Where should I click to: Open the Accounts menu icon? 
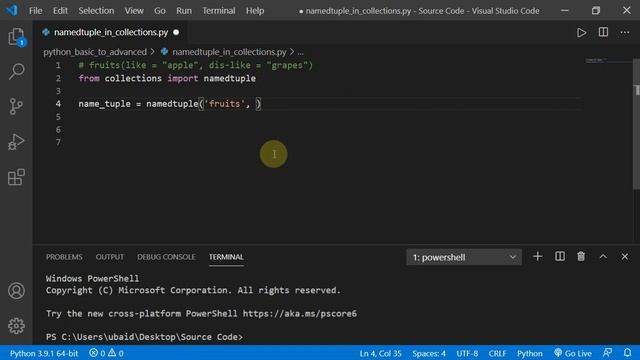point(16,291)
